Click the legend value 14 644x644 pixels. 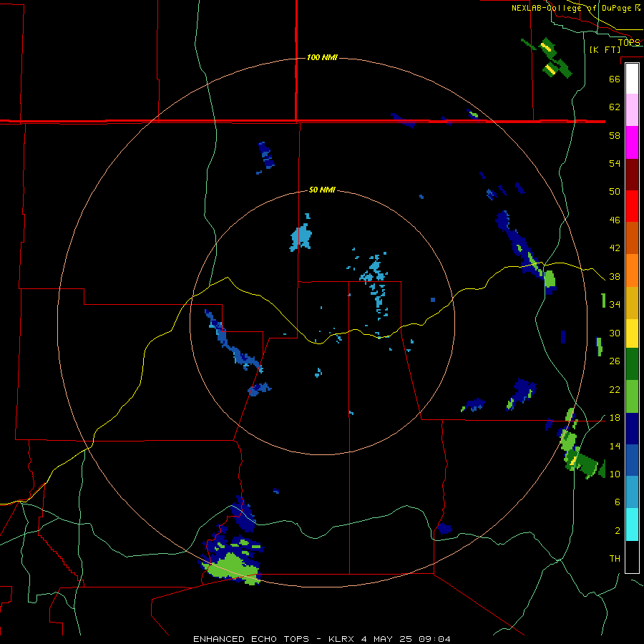615,446
